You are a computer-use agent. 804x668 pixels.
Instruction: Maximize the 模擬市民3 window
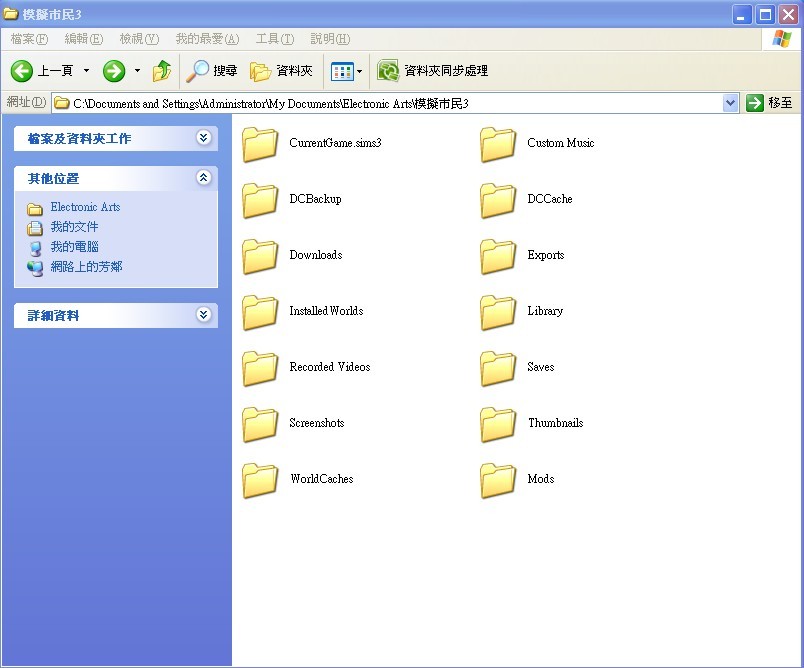(x=766, y=15)
